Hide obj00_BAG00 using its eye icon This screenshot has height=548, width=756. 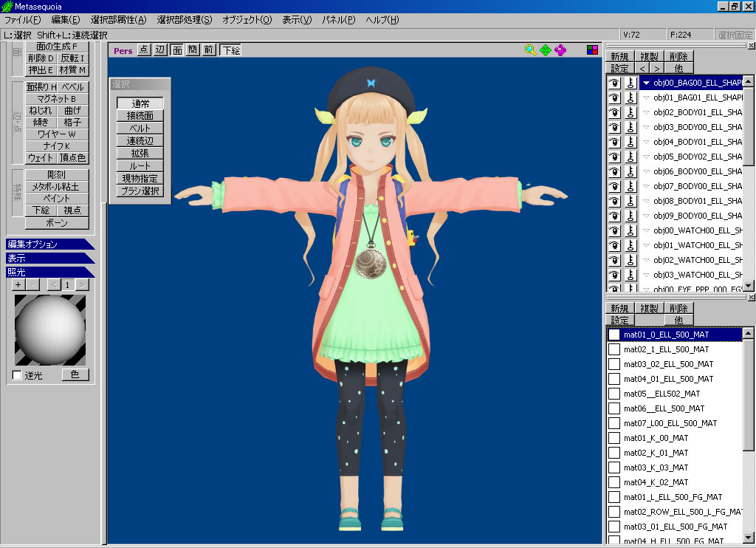click(x=614, y=83)
